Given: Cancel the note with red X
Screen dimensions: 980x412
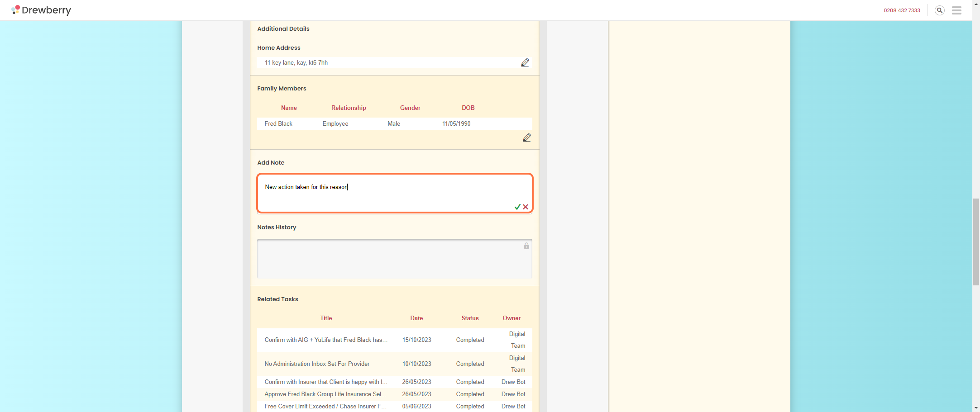Looking at the screenshot, I should click(526, 207).
